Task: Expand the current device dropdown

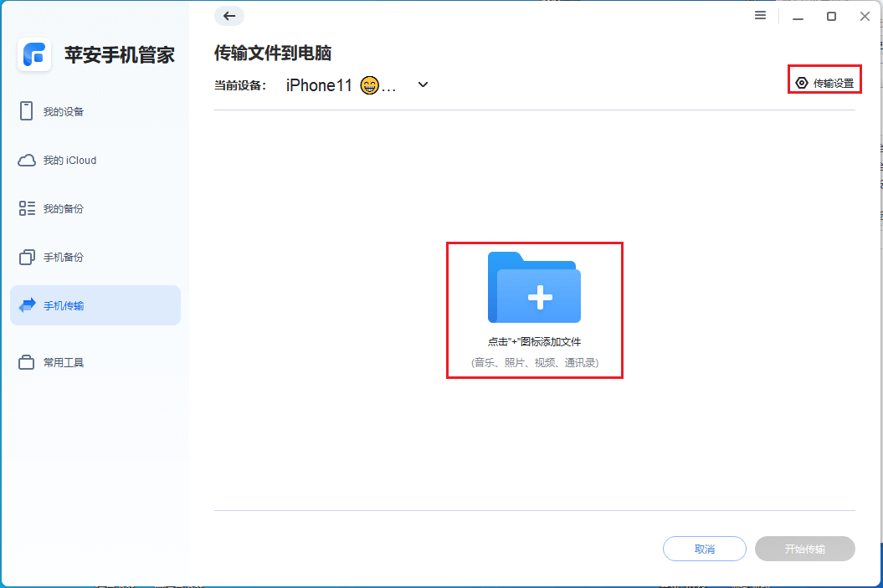Action: click(423, 84)
